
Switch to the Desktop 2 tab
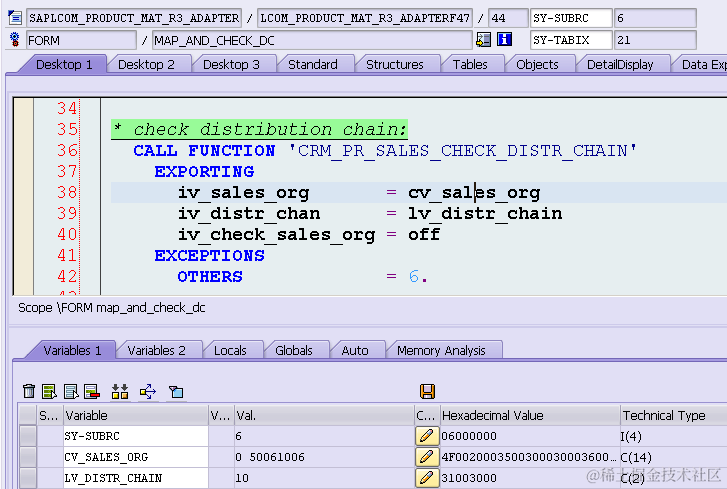point(147,64)
